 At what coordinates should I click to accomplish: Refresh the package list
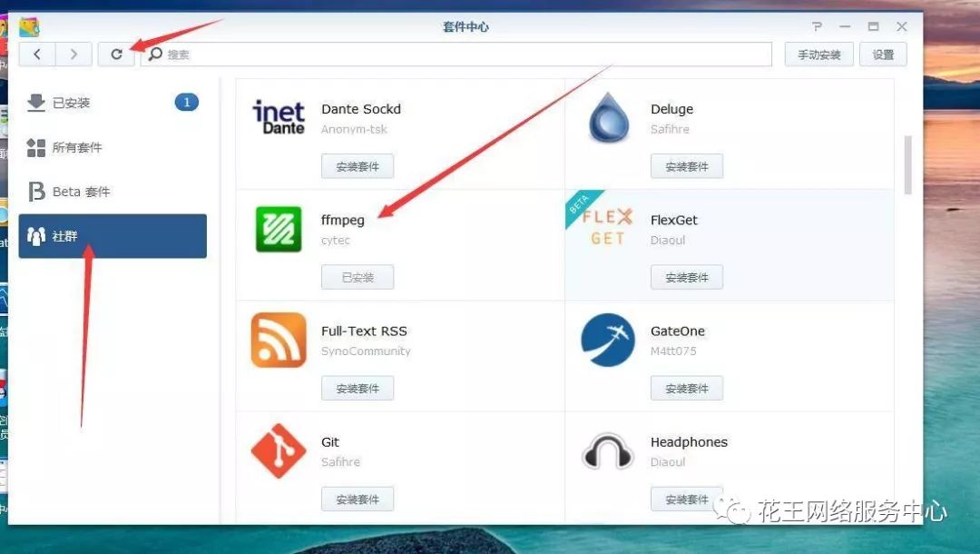[x=116, y=54]
